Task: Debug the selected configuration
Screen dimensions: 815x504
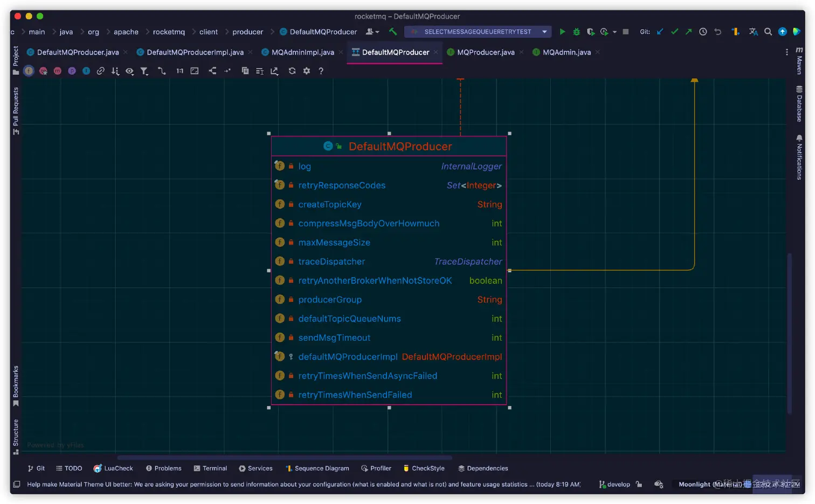Action: click(x=576, y=32)
